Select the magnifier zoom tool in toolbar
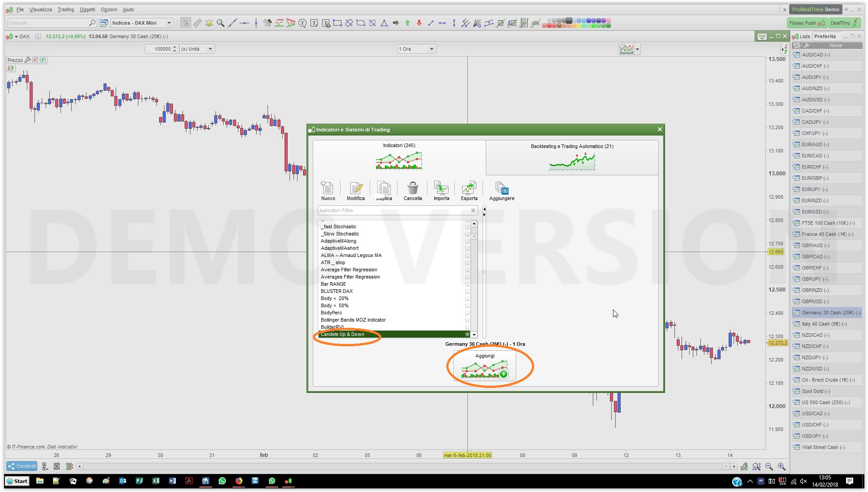868x492 pixels. 220,23
